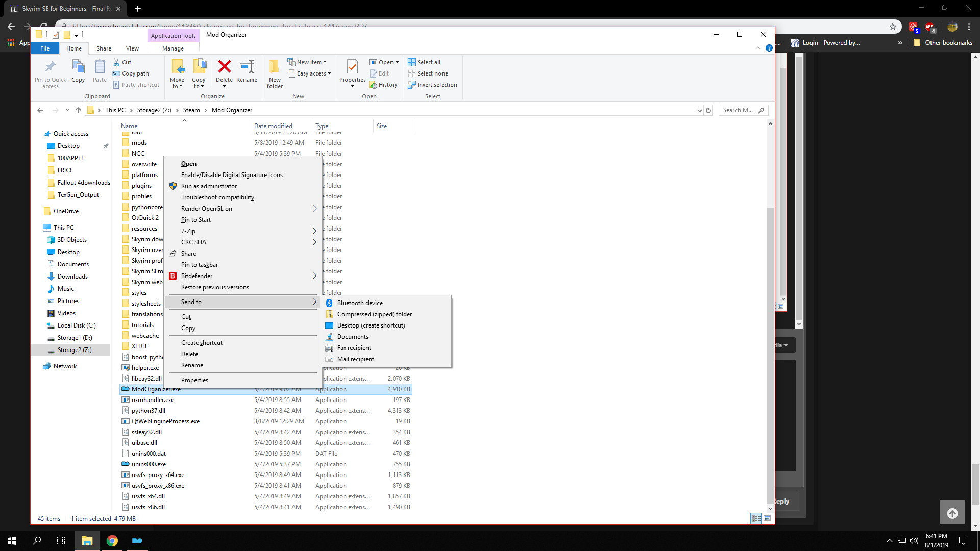
Task: Switch to the Share ribbon tab
Action: pos(104,48)
